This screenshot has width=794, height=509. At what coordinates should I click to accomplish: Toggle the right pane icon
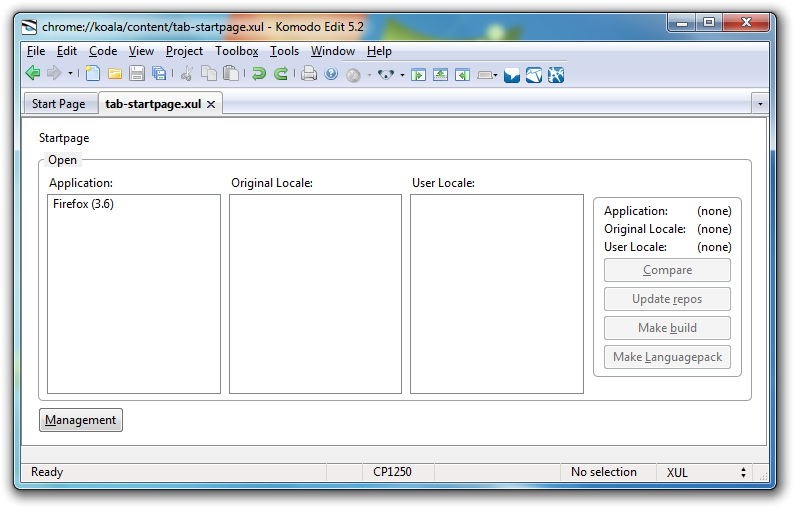(462, 75)
